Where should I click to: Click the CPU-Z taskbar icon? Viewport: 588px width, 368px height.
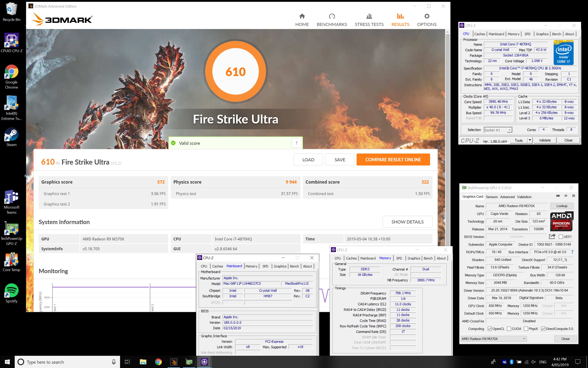tap(204, 362)
